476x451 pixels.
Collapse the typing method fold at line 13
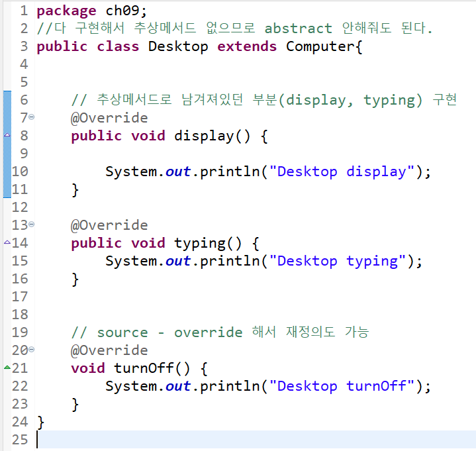(32, 225)
